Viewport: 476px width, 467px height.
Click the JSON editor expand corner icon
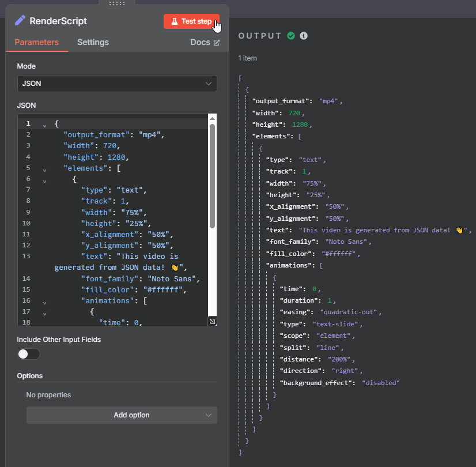pyautogui.click(x=212, y=321)
